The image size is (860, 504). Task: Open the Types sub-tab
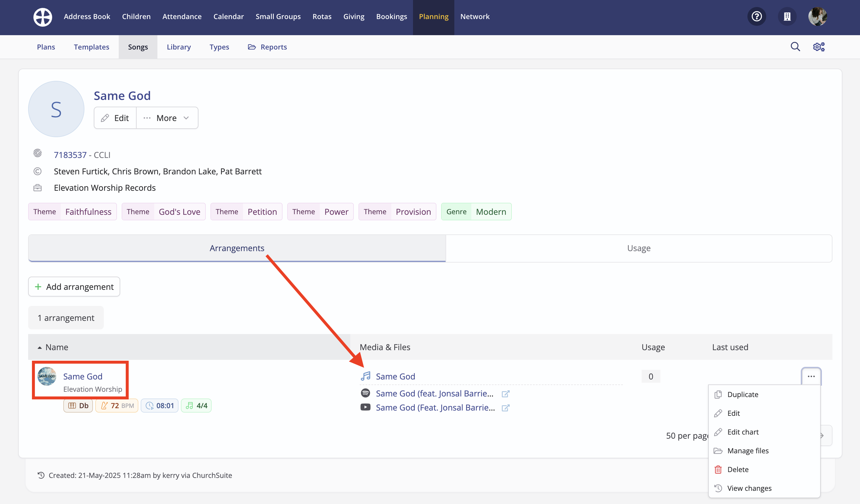click(x=219, y=47)
